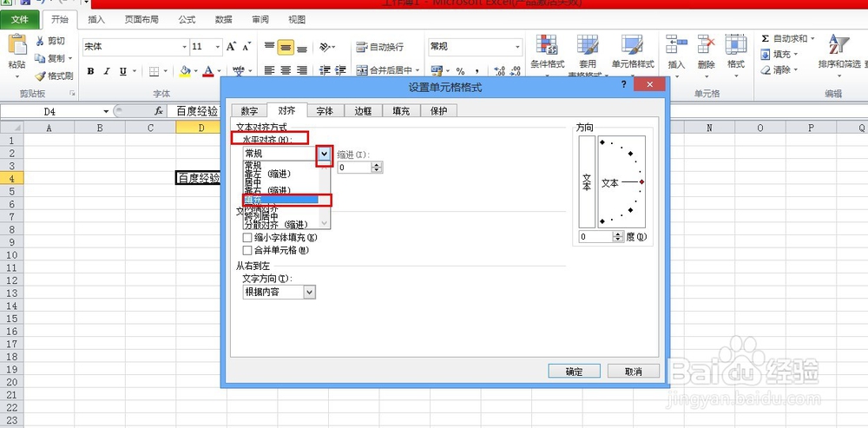Click the Cancel (取消) button
This screenshot has width=868, height=428.
tap(634, 372)
